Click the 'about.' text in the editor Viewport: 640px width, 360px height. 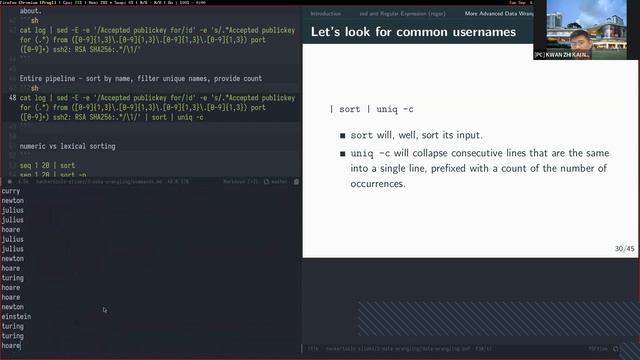[x=31, y=11]
